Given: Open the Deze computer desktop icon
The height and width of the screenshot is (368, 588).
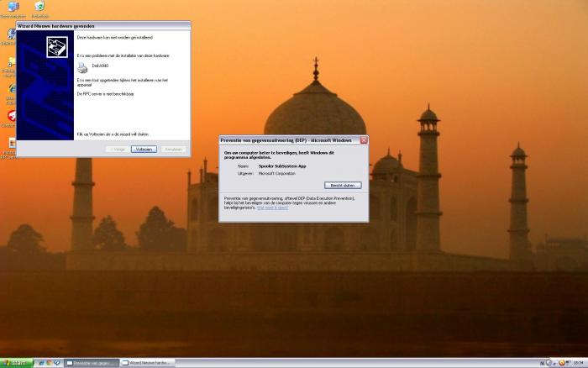Looking at the screenshot, I should (13, 9).
